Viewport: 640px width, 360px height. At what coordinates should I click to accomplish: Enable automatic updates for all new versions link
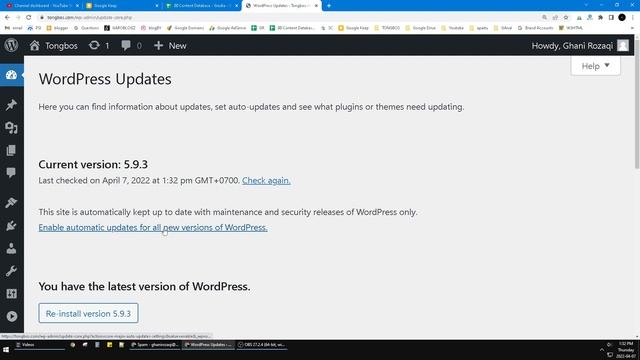153,227
